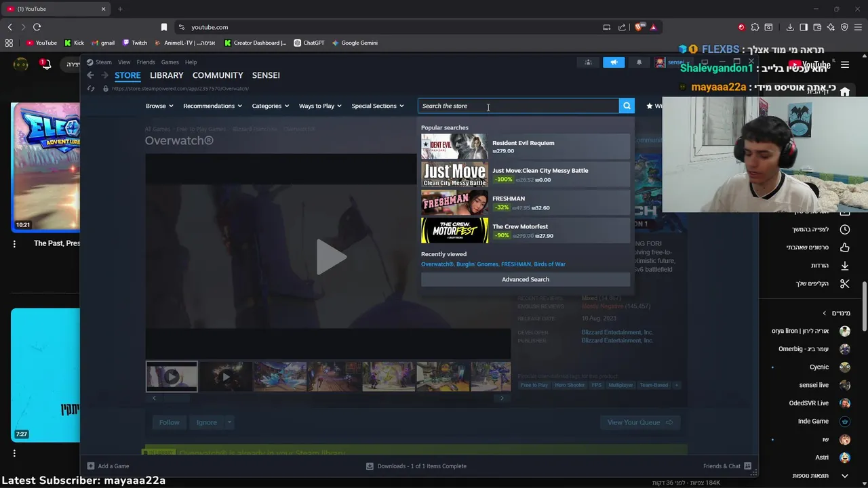868x488 pixels.
Task: Click the Follow button
Action: [x=169, y=422]
